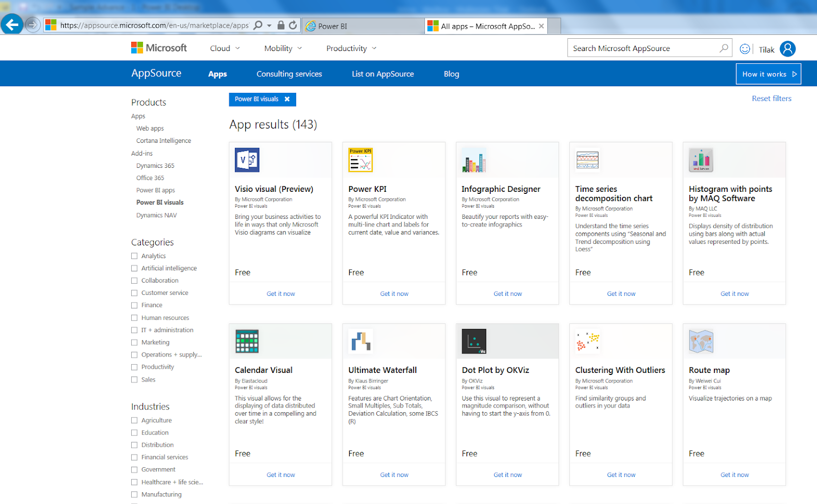Click the Reset filters link

point(772,98)
